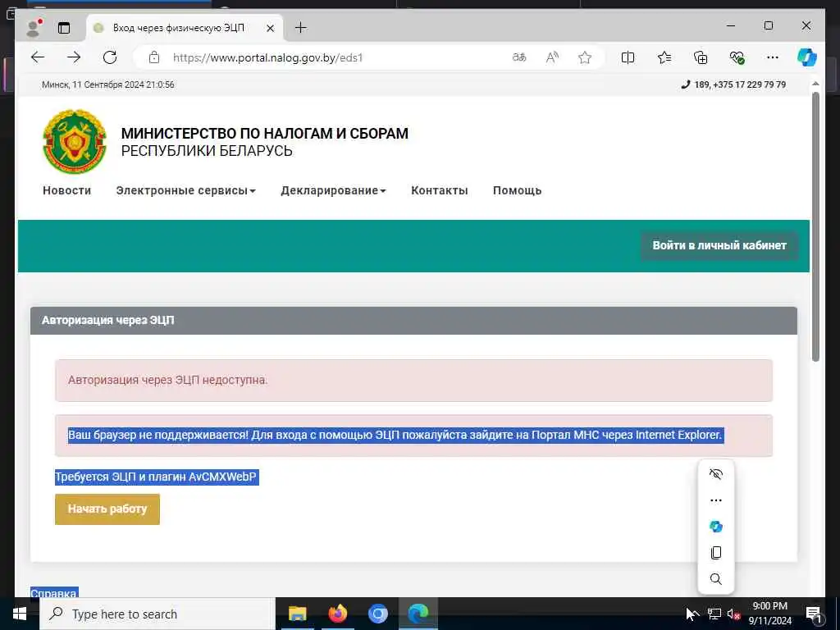This screenshot has height=630, width=840.
Task: Click Войти в личный кабинет button
Action: click(719, 245)
